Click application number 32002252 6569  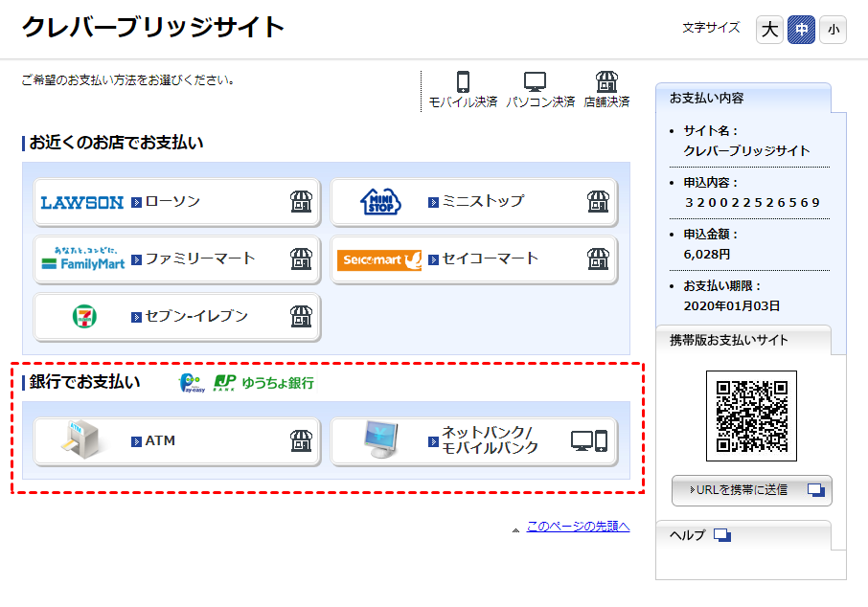coord(752,203)
